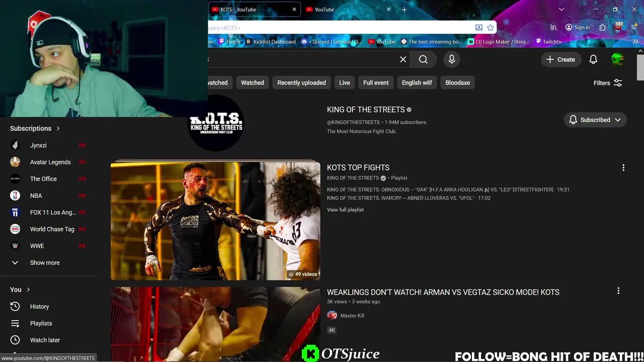
Task: Open the list all tabs dropdown
Action: pos(561,10)
